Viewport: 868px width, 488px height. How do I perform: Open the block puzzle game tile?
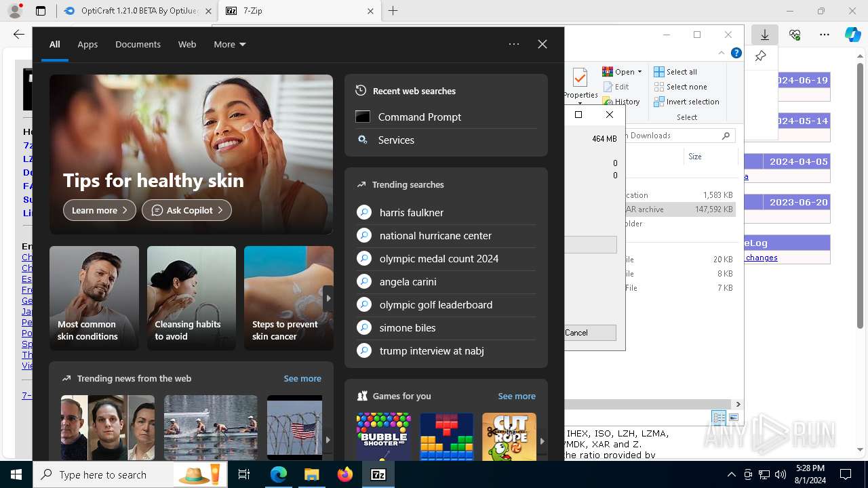[x=446, y=436]
